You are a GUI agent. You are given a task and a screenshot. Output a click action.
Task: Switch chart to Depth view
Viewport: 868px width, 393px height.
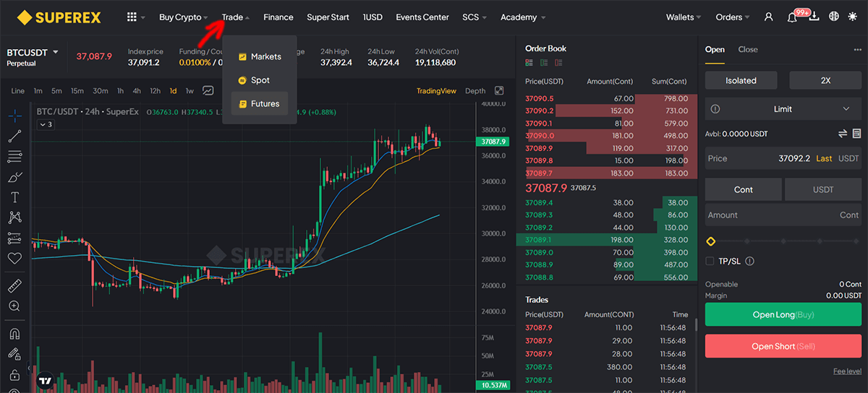point(475,91)
